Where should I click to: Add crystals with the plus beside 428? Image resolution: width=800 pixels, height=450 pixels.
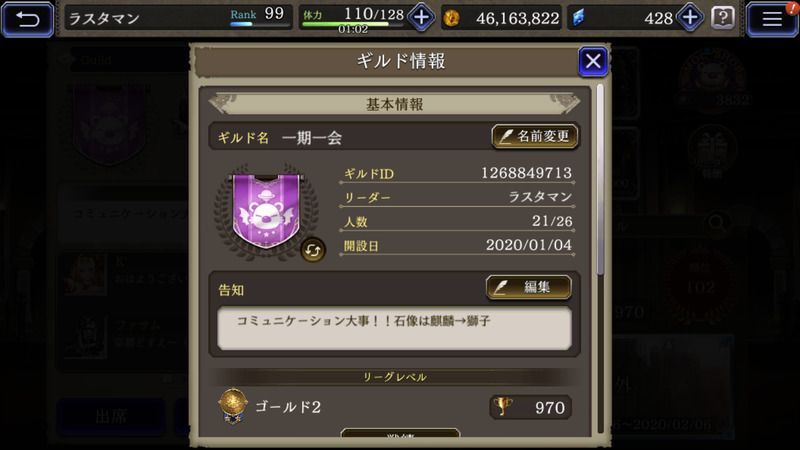[x=690, y=18]
